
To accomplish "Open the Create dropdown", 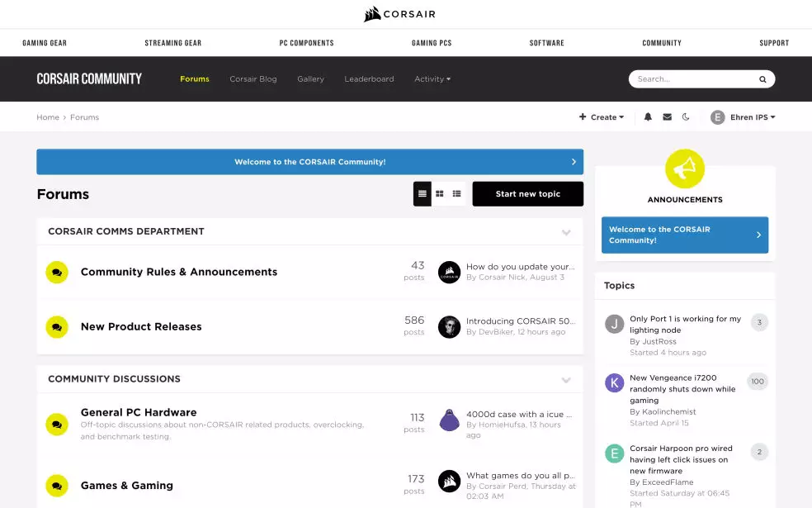I will pos(602,117).
